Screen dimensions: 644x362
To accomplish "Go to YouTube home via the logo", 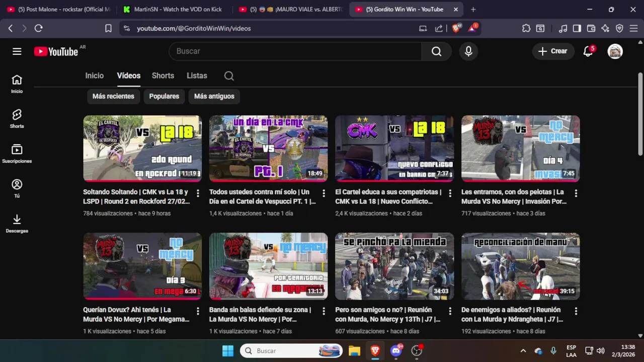I will [x=56, y=51].
